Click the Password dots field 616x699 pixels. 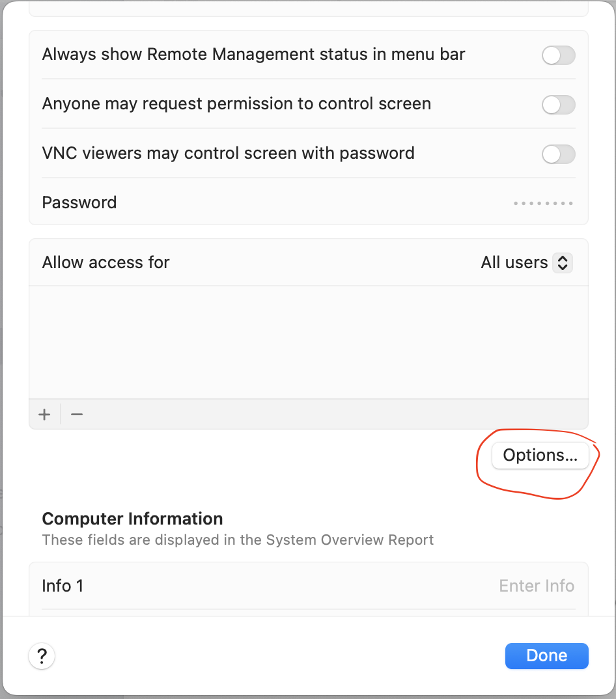(542, 204)
